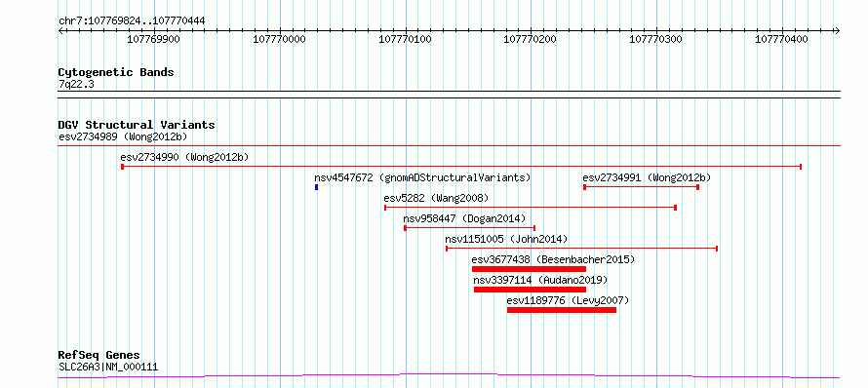Click ruler position 107770200
The width and height of the screenshot is (868, 388).
coord(531,39)
